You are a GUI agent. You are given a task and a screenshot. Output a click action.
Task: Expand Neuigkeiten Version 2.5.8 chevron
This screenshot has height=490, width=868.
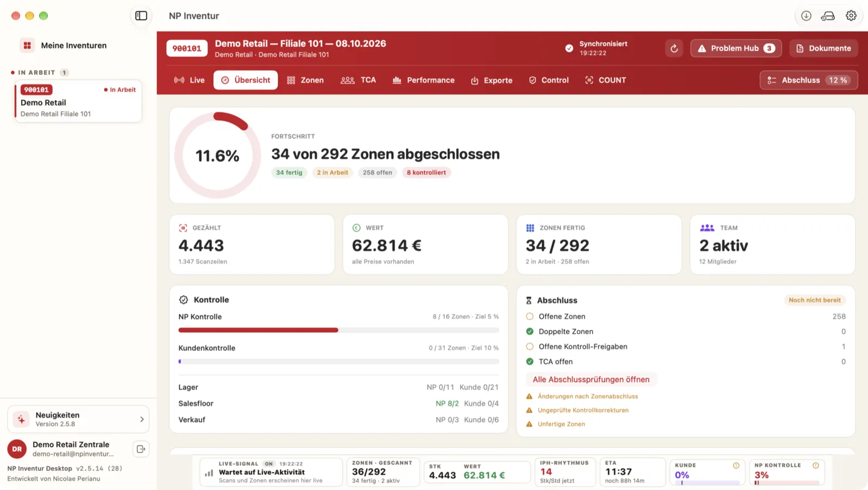coord(142,419)
